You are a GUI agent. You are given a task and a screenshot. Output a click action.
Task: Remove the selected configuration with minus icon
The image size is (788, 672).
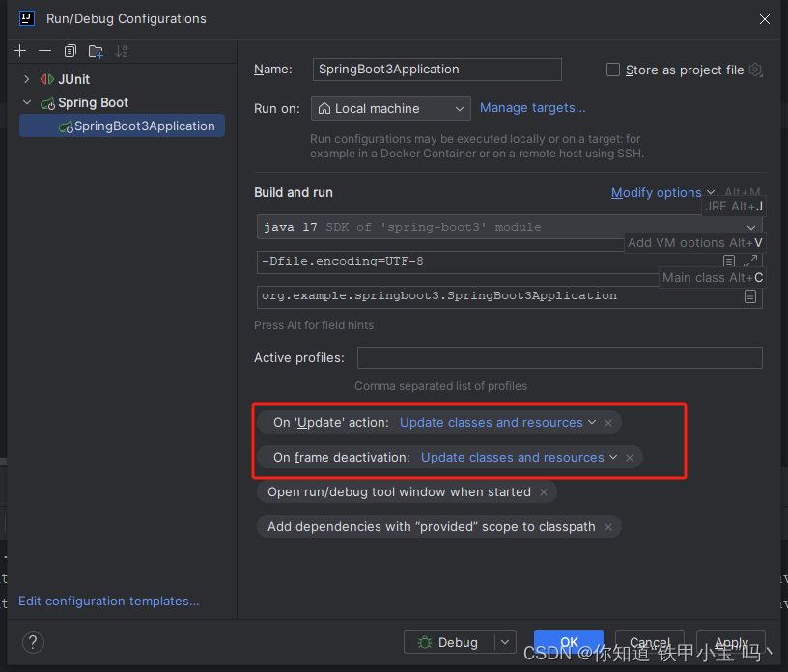[44, 51]
